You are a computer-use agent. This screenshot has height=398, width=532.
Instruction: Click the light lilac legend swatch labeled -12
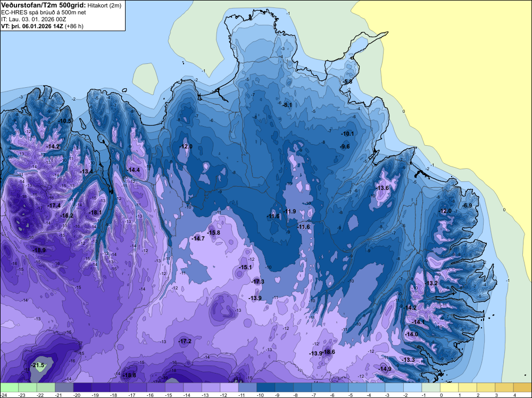click(x=229, y=387)
